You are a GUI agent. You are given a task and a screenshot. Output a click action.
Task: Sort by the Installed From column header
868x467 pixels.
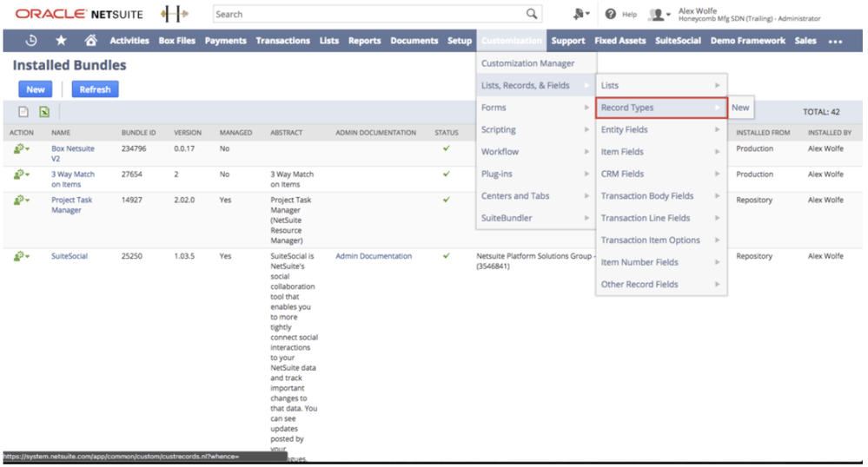pos(763,133)
